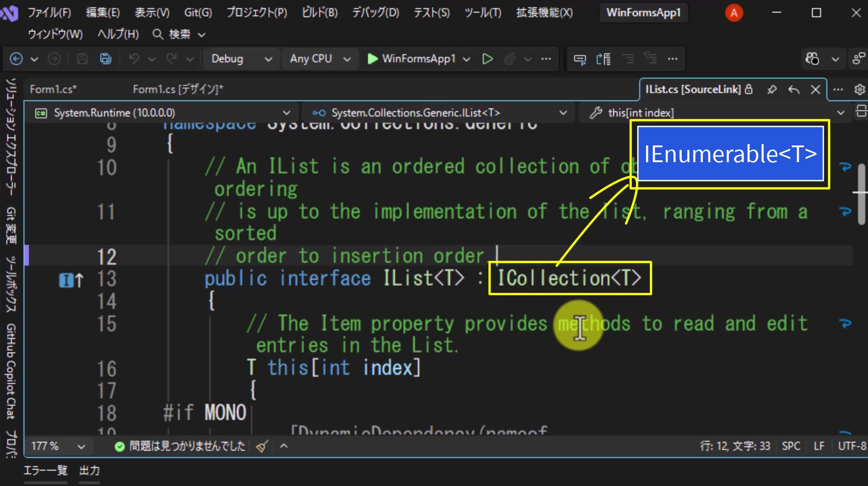868x486 pixels.
Task: Click the UTF-8 encoding indicator
Action: point(852,446)
